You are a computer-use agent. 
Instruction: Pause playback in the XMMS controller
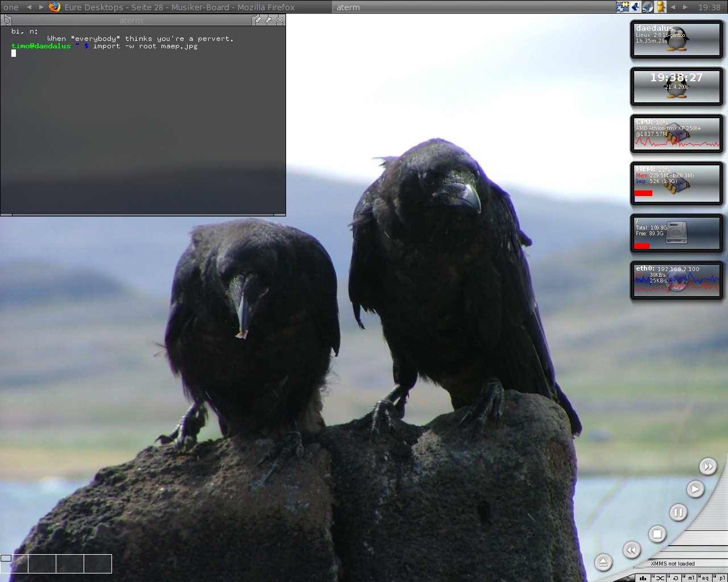[677, 513]
